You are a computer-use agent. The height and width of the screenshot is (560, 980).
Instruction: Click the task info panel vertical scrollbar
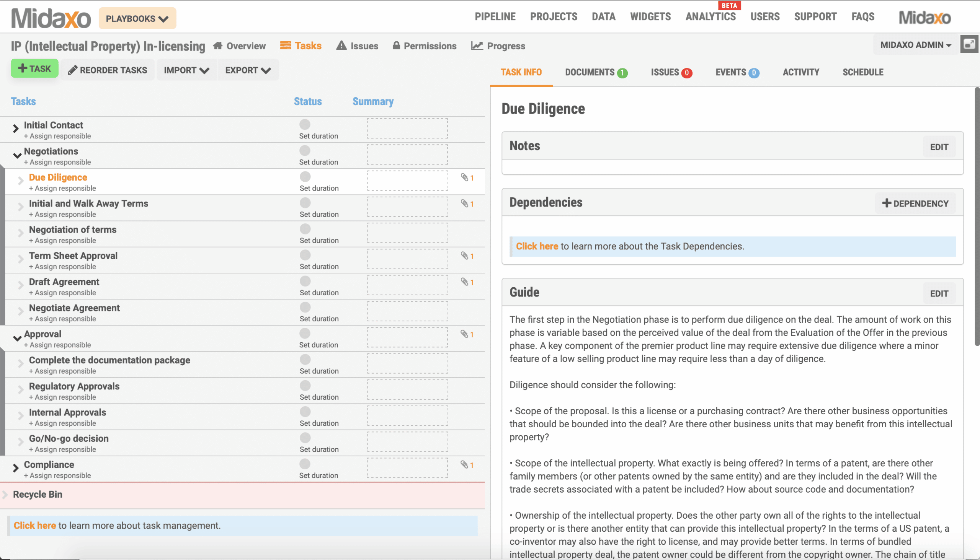tap(977, 217)
